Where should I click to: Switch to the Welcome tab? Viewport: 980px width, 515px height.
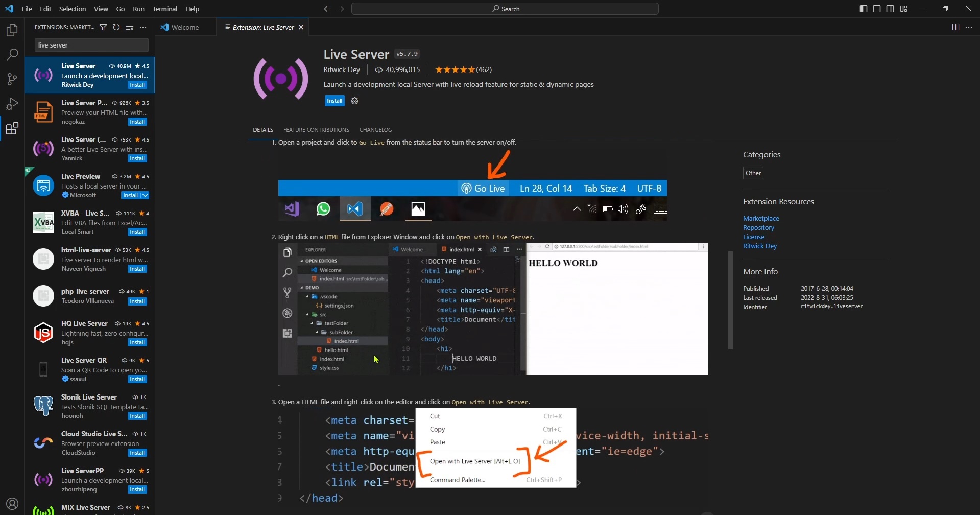point(185,27)
